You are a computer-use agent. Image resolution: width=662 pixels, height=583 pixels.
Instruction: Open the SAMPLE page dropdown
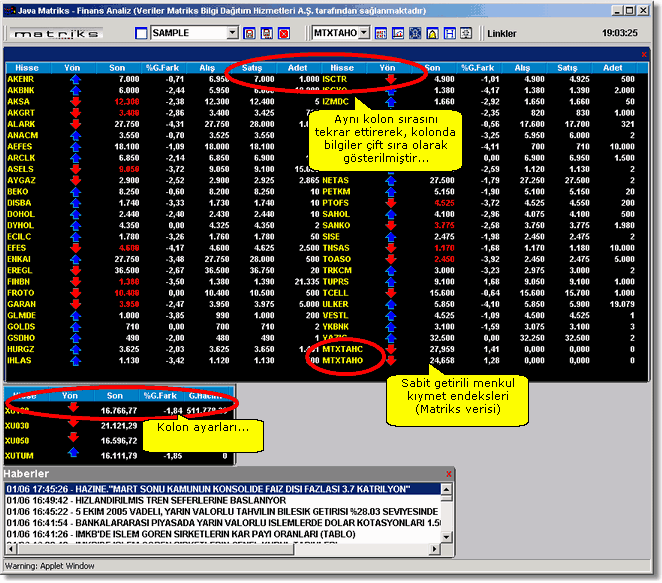pos(233,33)
